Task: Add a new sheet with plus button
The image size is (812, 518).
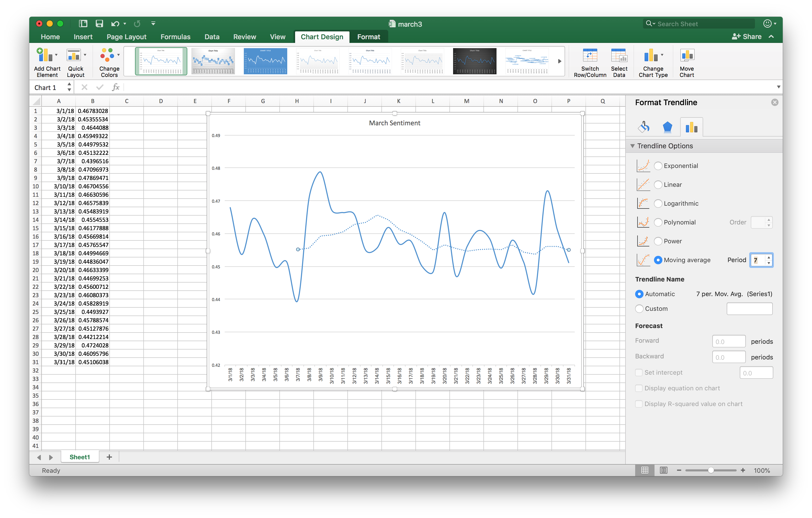Action: [x=109, y=457]
